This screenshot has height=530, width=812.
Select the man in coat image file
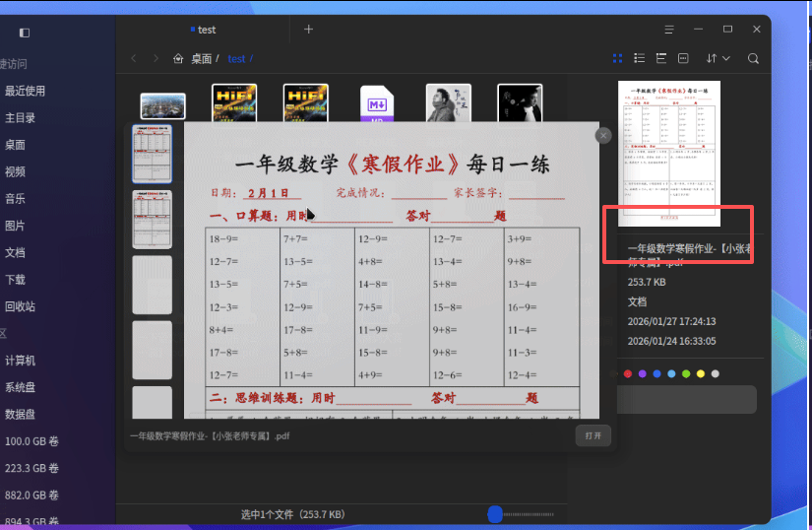[x=449, y=102]
